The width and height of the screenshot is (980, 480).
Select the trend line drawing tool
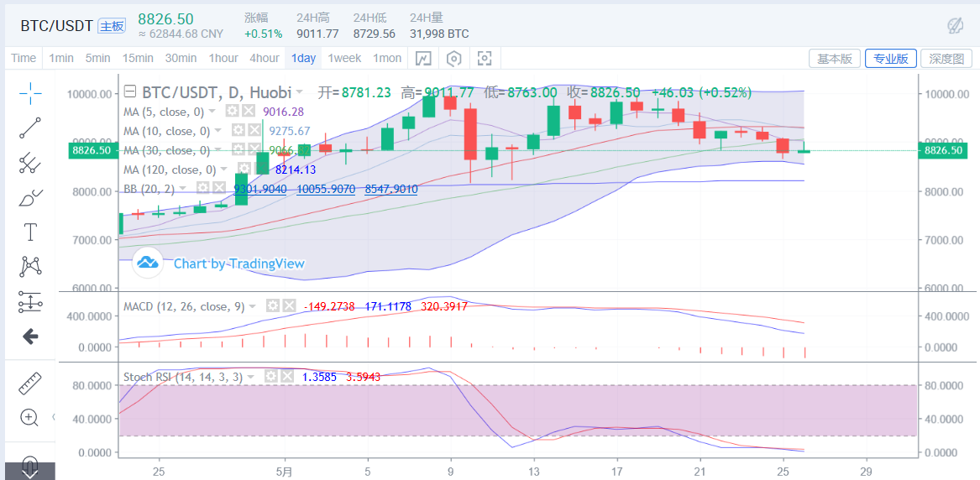(30, 128)
